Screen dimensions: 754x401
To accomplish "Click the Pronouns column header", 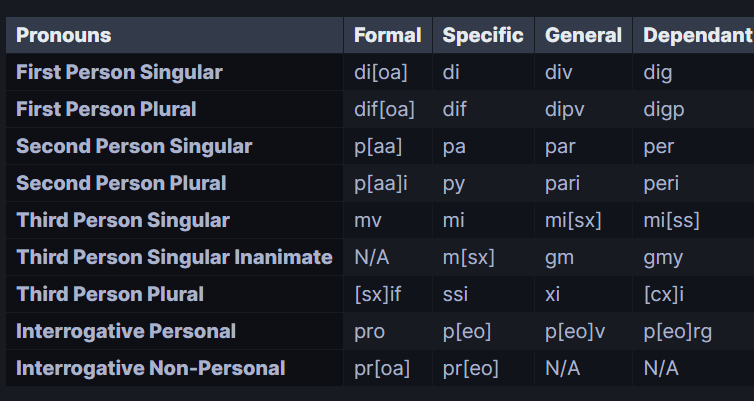I will [64, 36].
